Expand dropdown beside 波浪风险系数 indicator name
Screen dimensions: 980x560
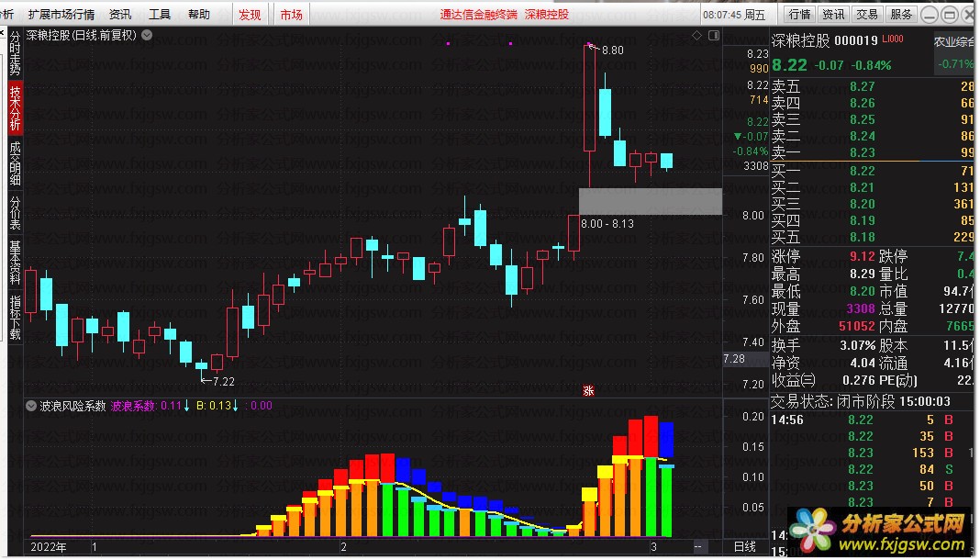tap(30, 406)
